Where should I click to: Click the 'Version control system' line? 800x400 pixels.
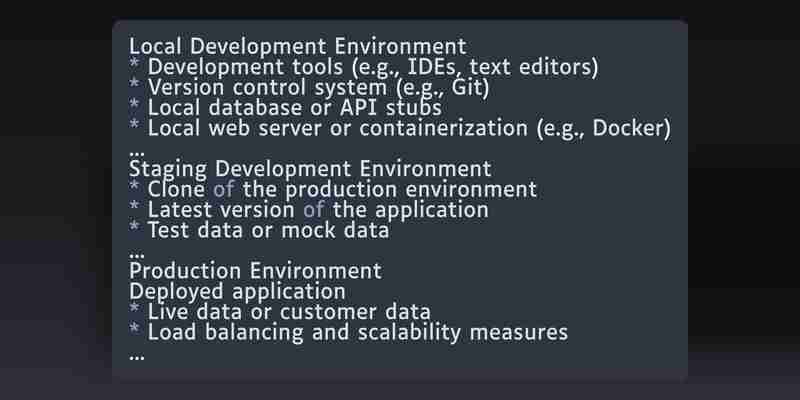[309, 88]
